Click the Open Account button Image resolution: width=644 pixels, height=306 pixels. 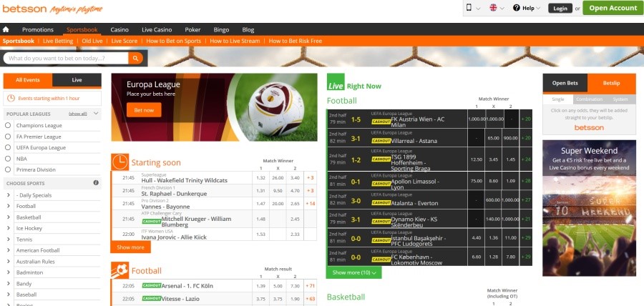pyautogui.click(x=613, y=8)
